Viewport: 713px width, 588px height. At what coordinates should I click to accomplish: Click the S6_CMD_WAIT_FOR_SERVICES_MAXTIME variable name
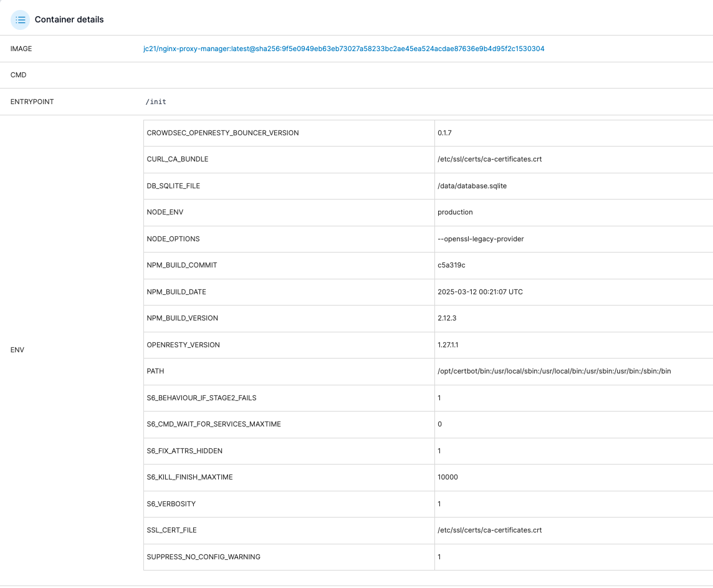[x=214, y=424]
